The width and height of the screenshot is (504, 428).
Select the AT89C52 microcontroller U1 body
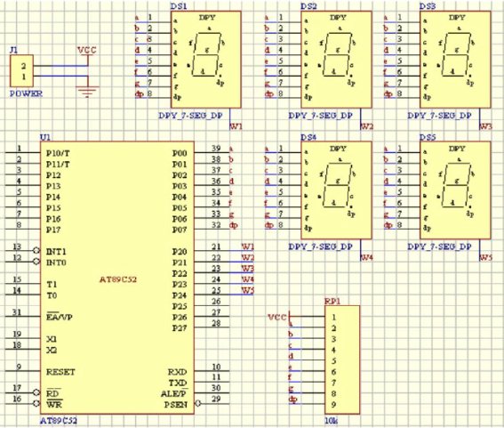click(x=117, y=278)
